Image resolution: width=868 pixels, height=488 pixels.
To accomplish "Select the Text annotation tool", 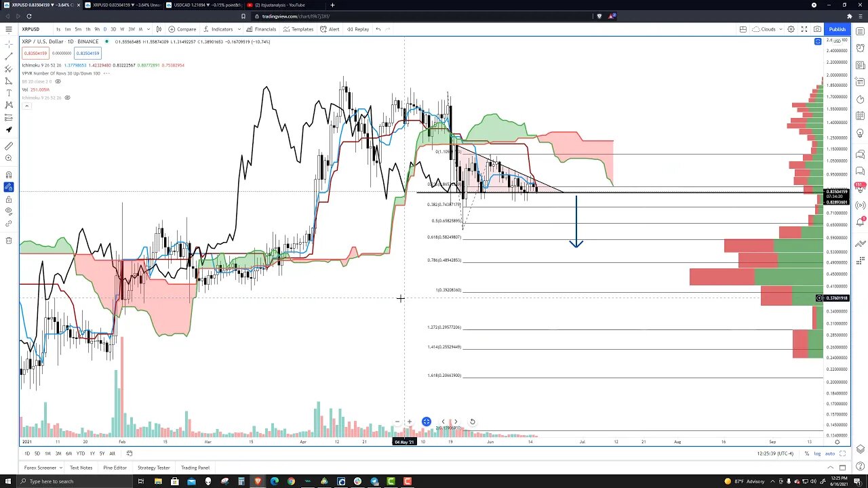I will 8,93.
